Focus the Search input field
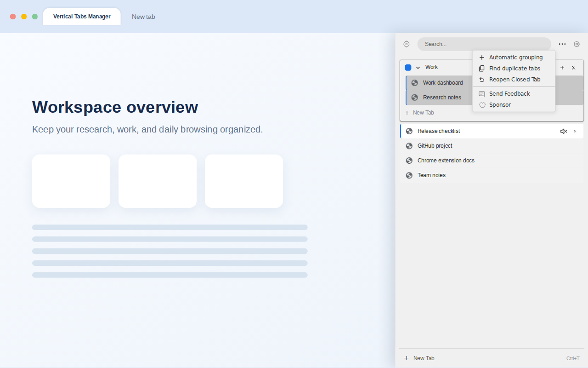The width and height of the screenshot is (588, 368). pyautogui.click(x=484, y=44)
